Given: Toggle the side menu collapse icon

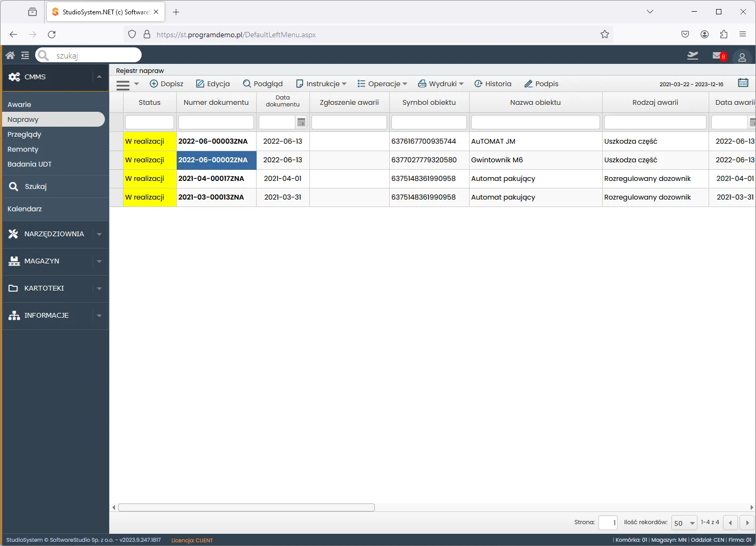Looking at the screenshot, I should pyautogui.click(x=25, y=55).
